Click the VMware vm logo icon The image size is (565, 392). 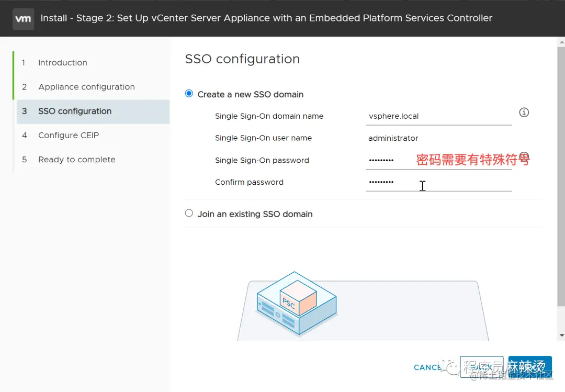(x=23, y=18)
